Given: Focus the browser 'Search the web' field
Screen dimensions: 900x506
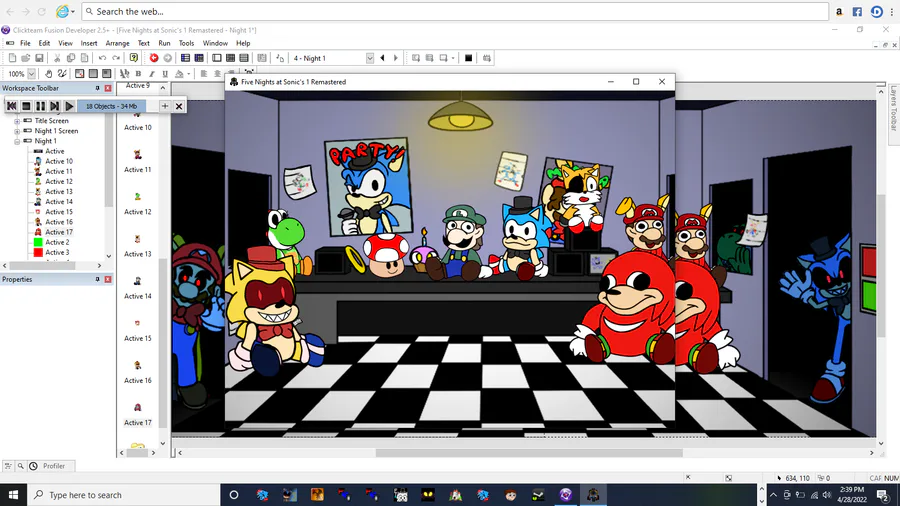Looking at the screenshot, I should 455,11.
